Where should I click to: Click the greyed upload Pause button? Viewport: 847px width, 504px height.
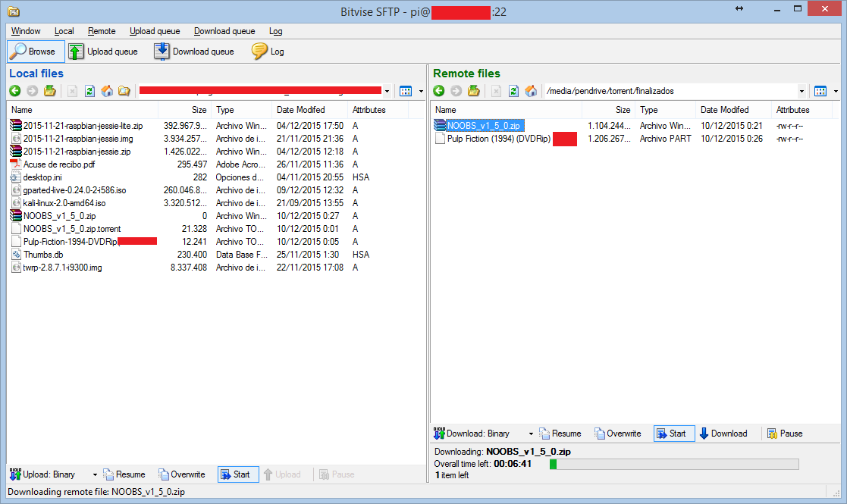pos(337,475)
